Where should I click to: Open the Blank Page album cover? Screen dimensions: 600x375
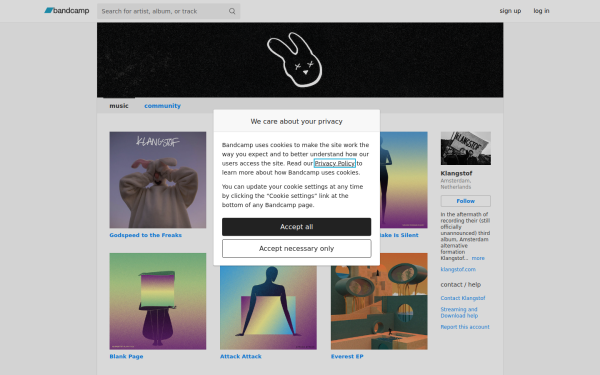158,301
